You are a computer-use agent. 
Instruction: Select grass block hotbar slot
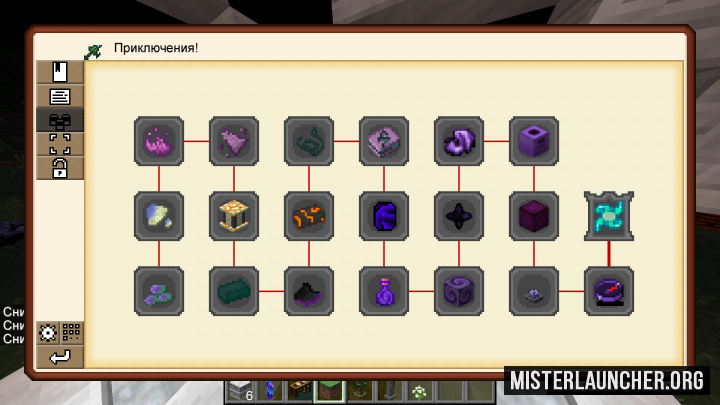[329, 392]
